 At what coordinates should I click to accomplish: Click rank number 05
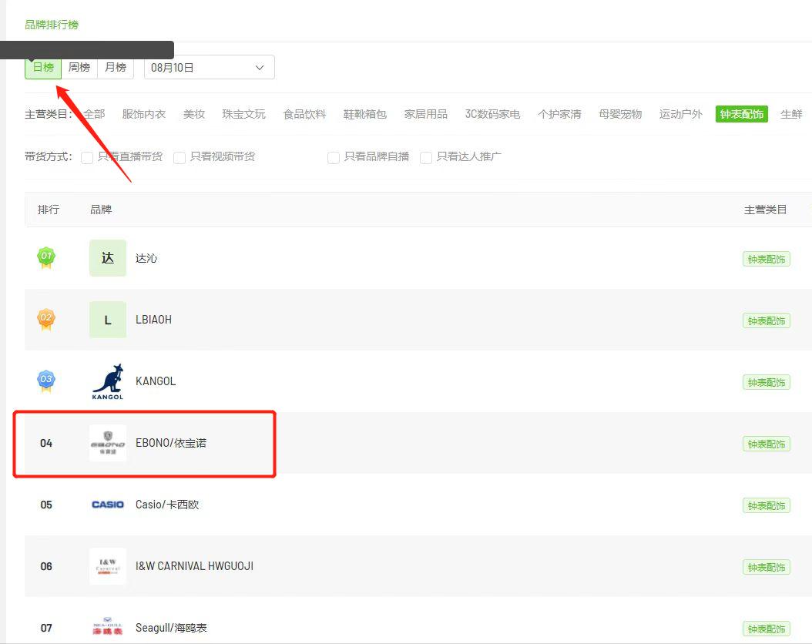click(x=46, y=505)
